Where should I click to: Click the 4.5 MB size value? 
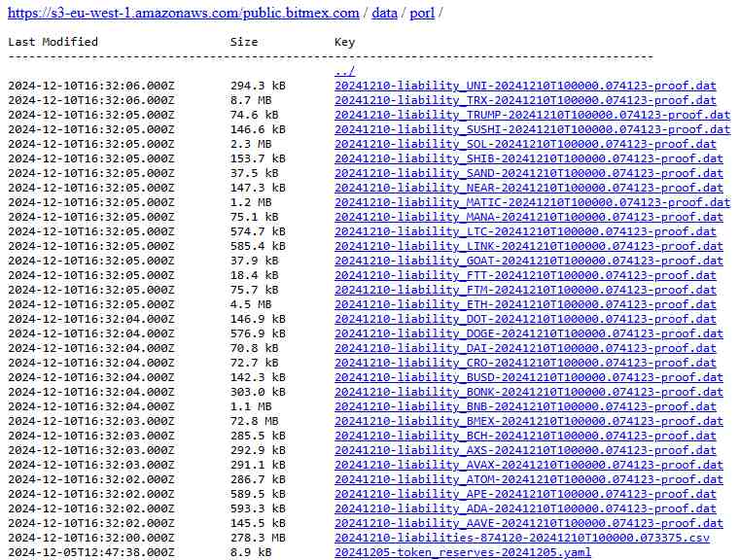251,305
